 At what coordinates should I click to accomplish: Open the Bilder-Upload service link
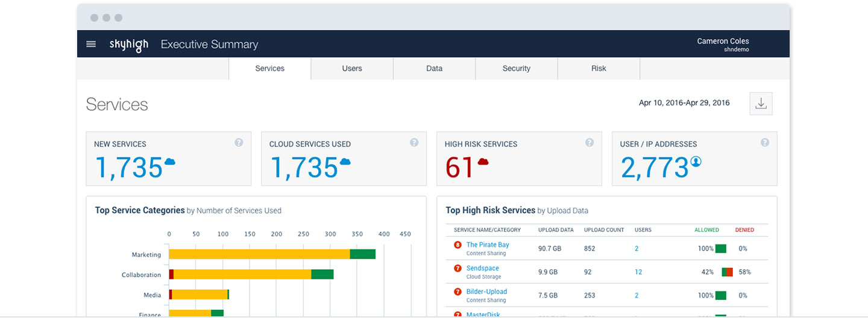pyautogui.click(x=486, y=291)
